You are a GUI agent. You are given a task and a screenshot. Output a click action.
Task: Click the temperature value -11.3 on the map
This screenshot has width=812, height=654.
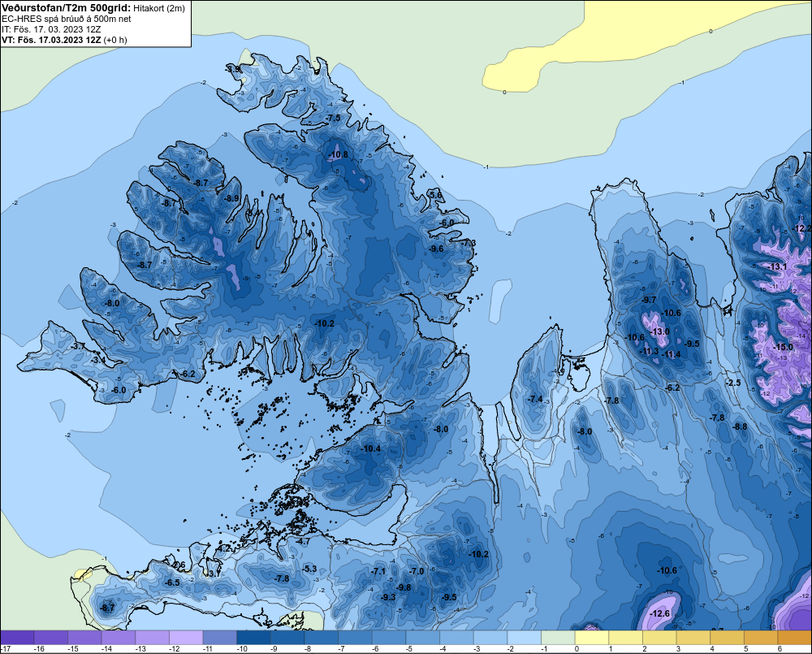[x=649, y=351]
